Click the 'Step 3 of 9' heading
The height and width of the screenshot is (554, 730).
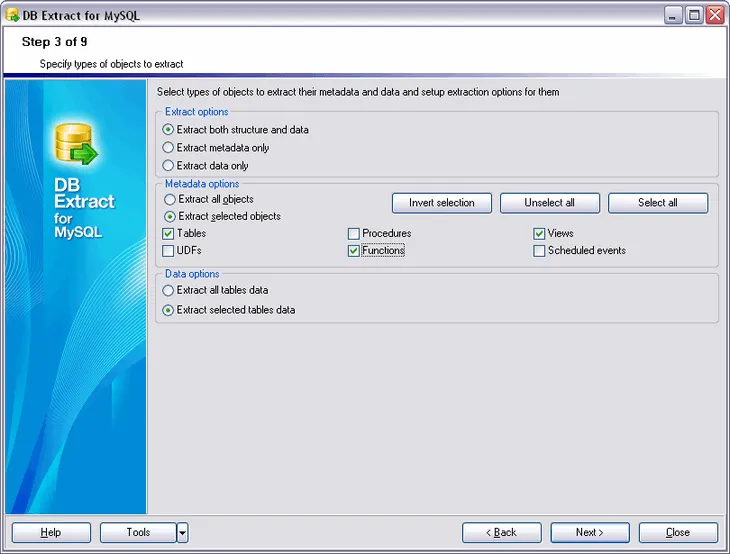click(x=54, y=42)
